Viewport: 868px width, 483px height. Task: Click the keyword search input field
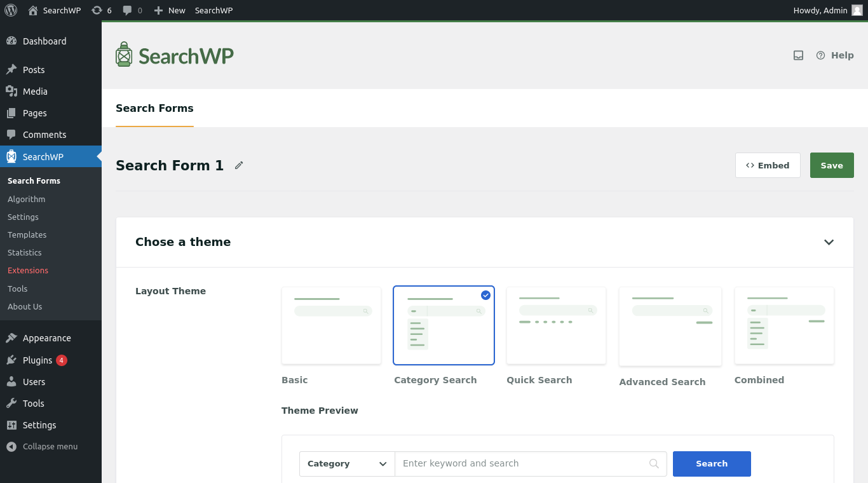click(x=521, y=463)
